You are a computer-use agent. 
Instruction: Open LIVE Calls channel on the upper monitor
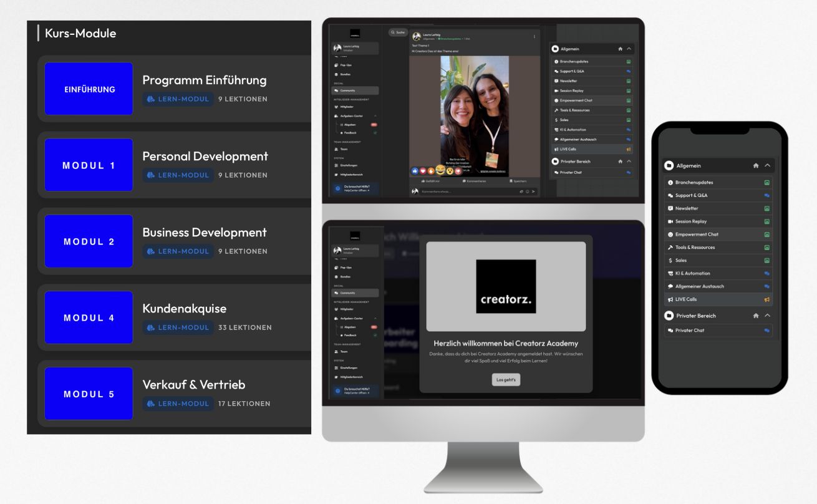pos(592,149)
